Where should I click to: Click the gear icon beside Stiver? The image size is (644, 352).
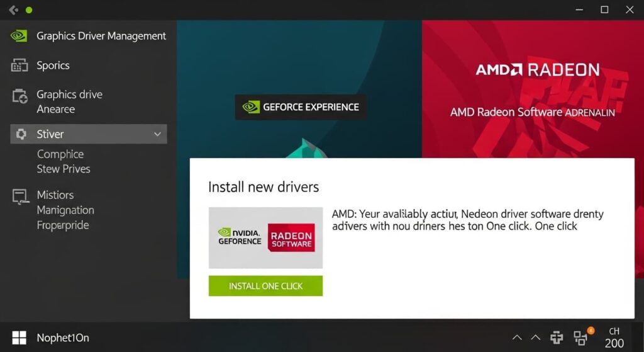pos(21,134)
